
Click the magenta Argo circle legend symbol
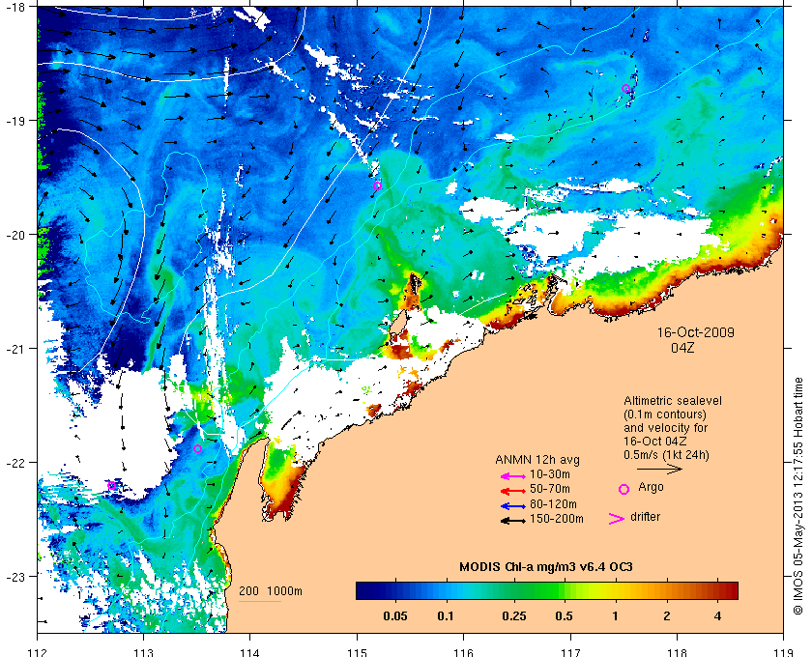pyautogui.click(x=624, y=489)
